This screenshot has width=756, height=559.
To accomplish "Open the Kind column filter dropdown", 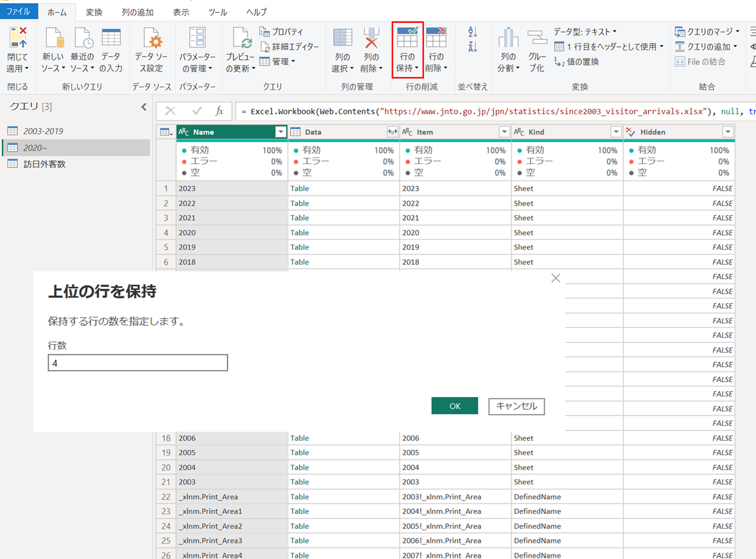I will coord(616,132).
